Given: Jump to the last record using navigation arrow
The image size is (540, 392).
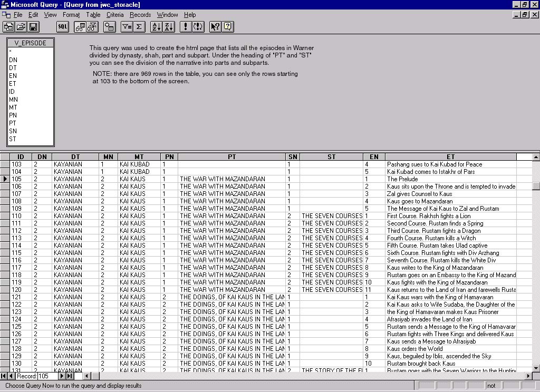Looking at the screenshot, I should click(70, 376).
